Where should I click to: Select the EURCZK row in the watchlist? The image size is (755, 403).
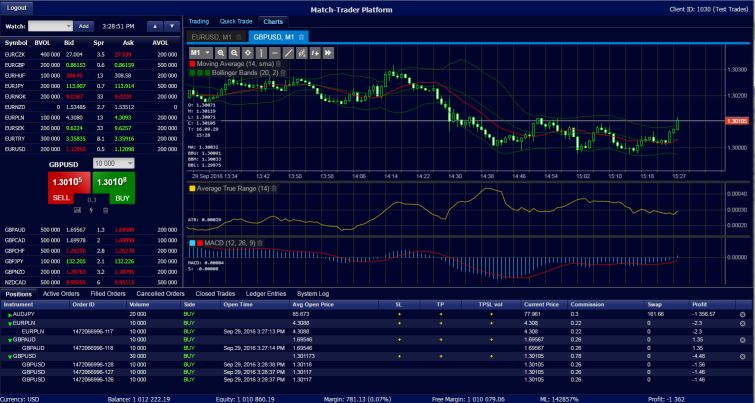pyautogui.click(x=91, y=54)
